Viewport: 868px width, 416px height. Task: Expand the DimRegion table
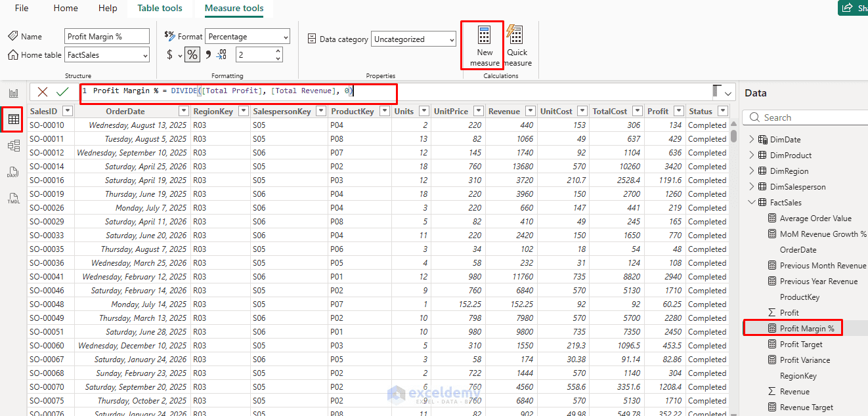(752, 171)
